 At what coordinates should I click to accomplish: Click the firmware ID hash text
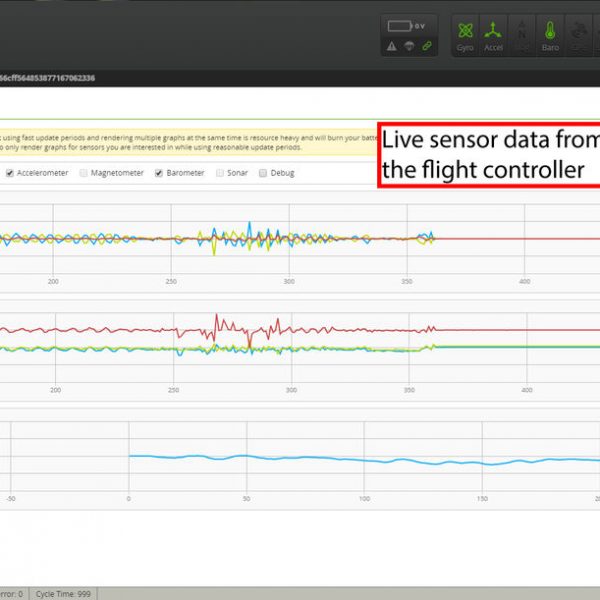[47, 78]
